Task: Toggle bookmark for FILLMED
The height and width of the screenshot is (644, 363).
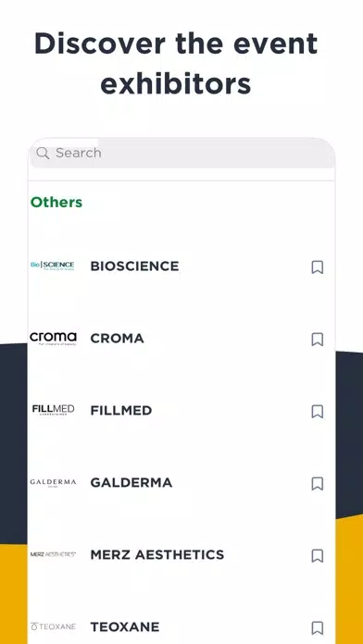Action: click(x=317, y=412)
